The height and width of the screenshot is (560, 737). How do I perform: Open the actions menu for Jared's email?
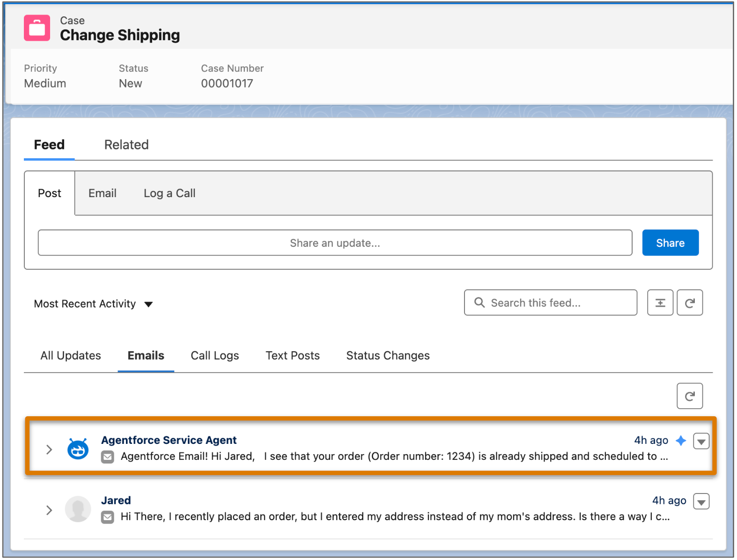[x=701, y=501]
